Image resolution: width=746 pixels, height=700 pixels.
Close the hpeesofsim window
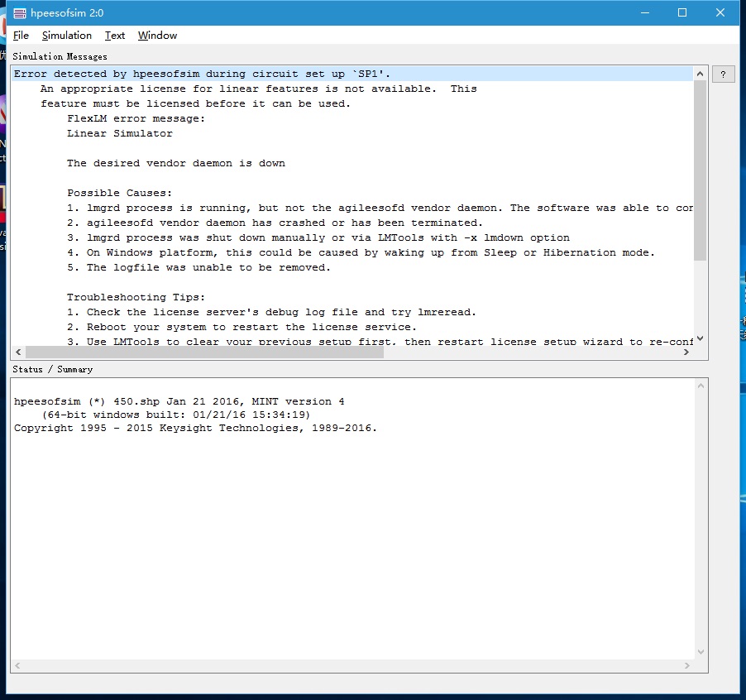point(720,13)
